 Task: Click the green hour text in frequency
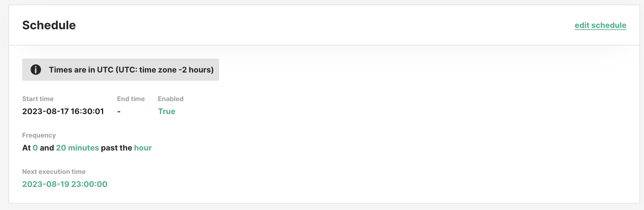(x=143, y=148)
